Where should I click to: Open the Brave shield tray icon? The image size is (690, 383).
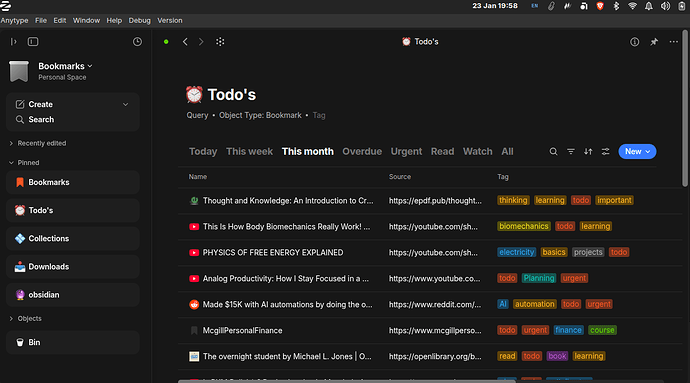pyautogui.click(x=600, y=6)
